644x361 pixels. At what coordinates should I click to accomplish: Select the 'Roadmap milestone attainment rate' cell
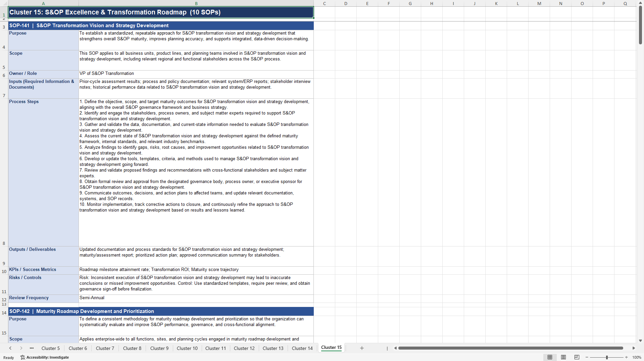point(196,270)
